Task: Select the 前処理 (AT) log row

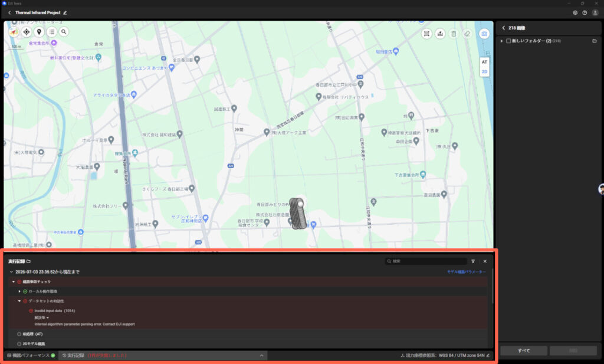Action: click(249, 334)
